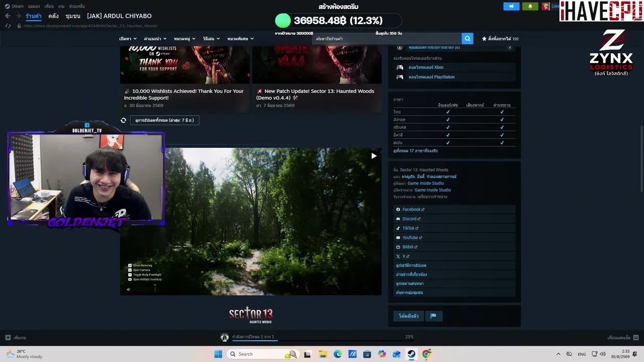The image size is (644, 362).
Task: Open the Steam notifications bell
Action: click(x=530, y=7)
